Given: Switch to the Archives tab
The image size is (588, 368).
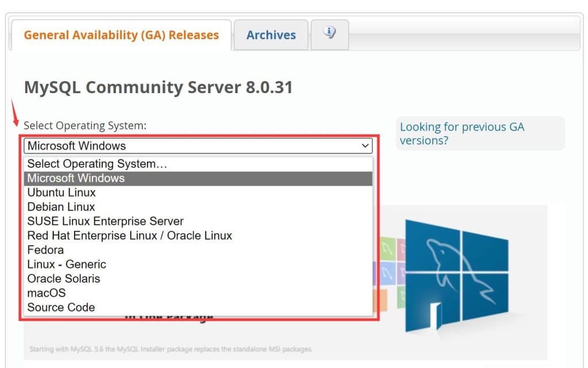Looking at the screenshot, I should click(271, 35).
